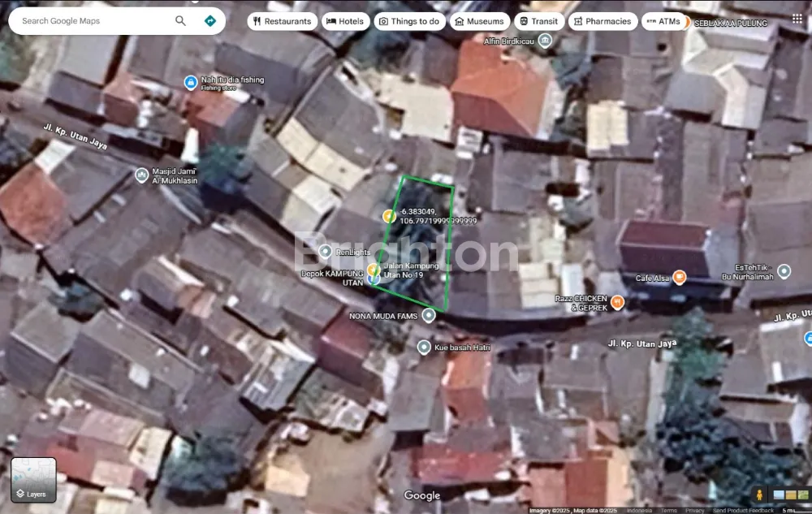Show Pharmacies on the map

(x=602, y=21)
